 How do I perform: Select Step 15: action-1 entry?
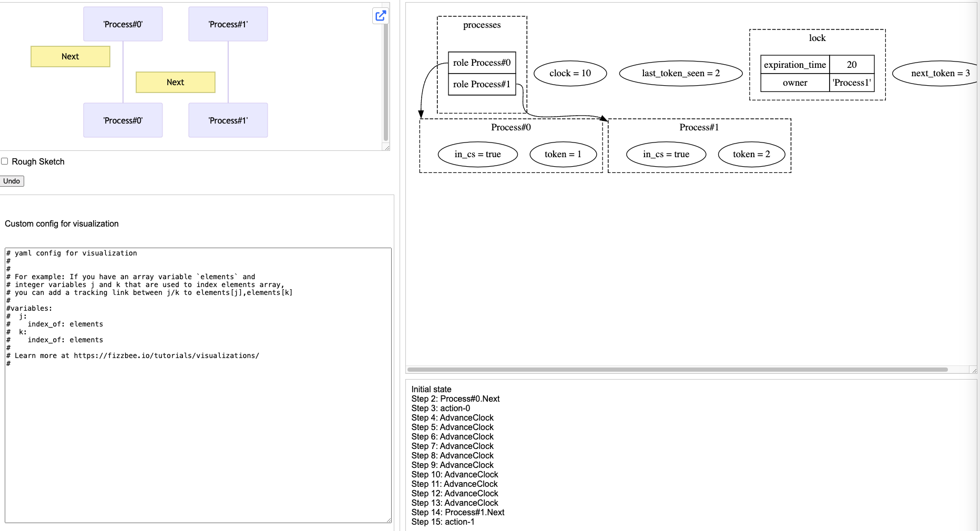click(443, 522)
